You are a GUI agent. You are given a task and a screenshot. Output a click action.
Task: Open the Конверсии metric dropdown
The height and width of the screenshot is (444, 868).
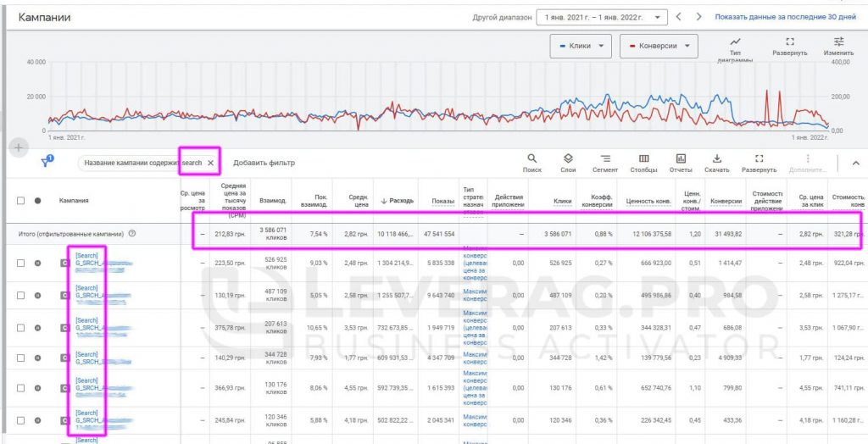[659, 46]
